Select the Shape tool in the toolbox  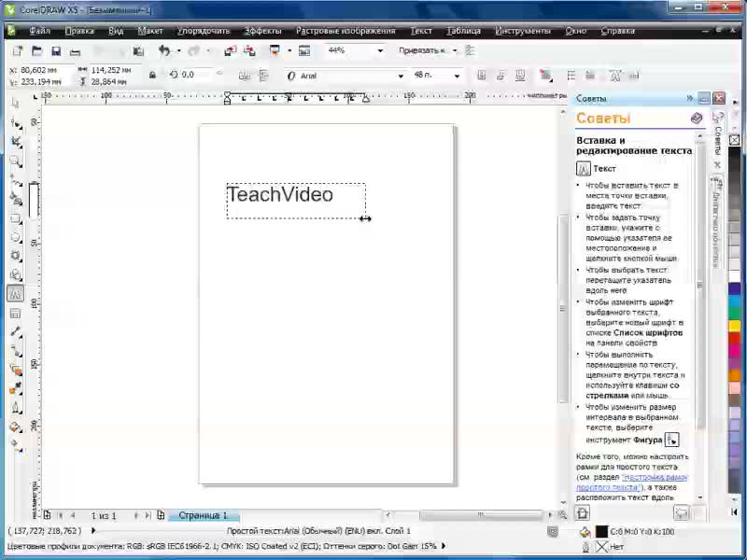(16, 123)
